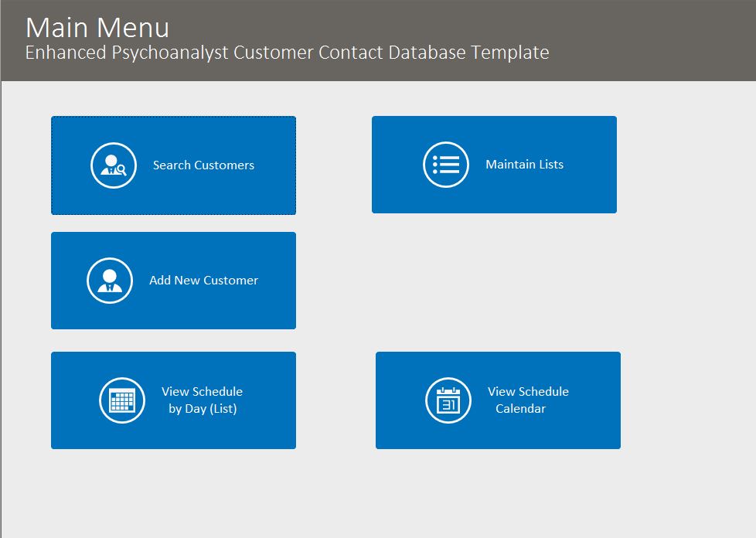The image size is (756, 538).
Task: Click the Search Customers magnifier person icon
Action: (114, 165)
